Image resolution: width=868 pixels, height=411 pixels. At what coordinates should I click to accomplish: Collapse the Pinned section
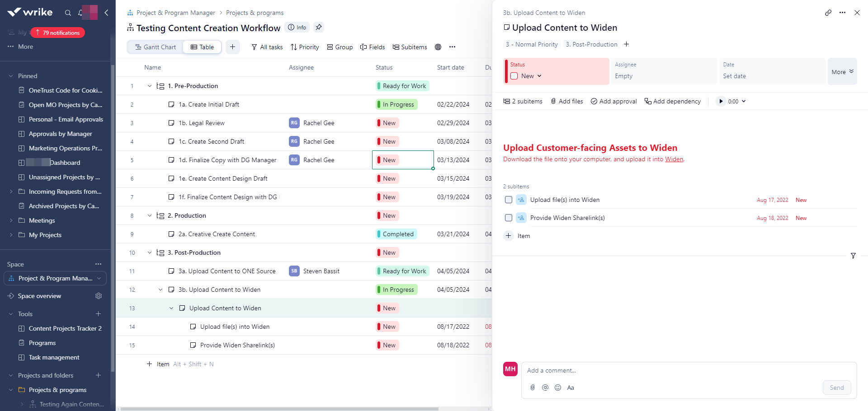(11, 76)
